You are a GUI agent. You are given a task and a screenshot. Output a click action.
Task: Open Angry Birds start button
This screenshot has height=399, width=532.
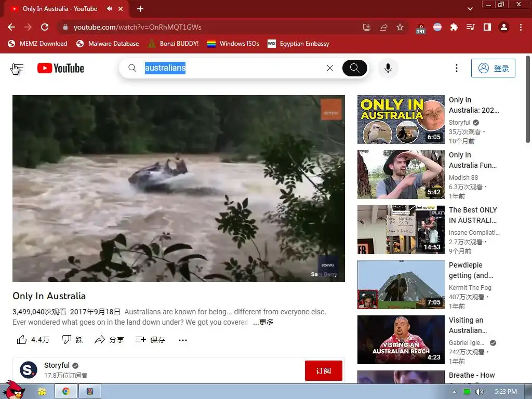click(13, 390)
